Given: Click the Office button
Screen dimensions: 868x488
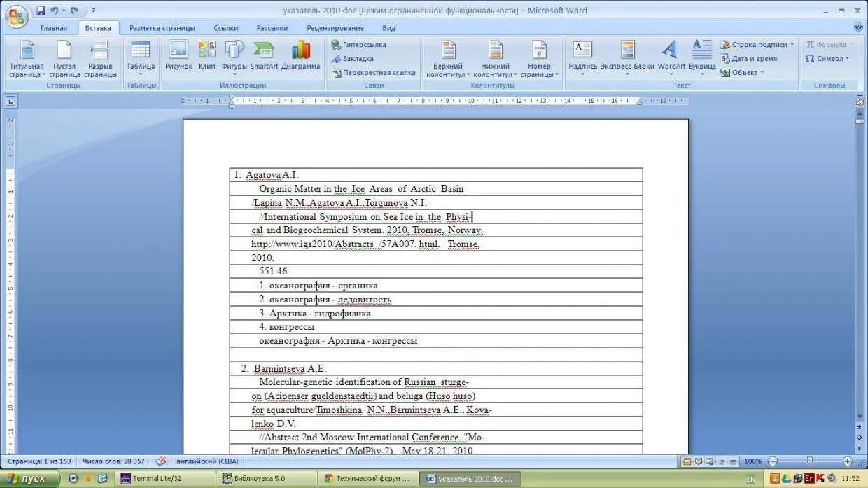Looking at the screenshot, I should click(17, 16).
